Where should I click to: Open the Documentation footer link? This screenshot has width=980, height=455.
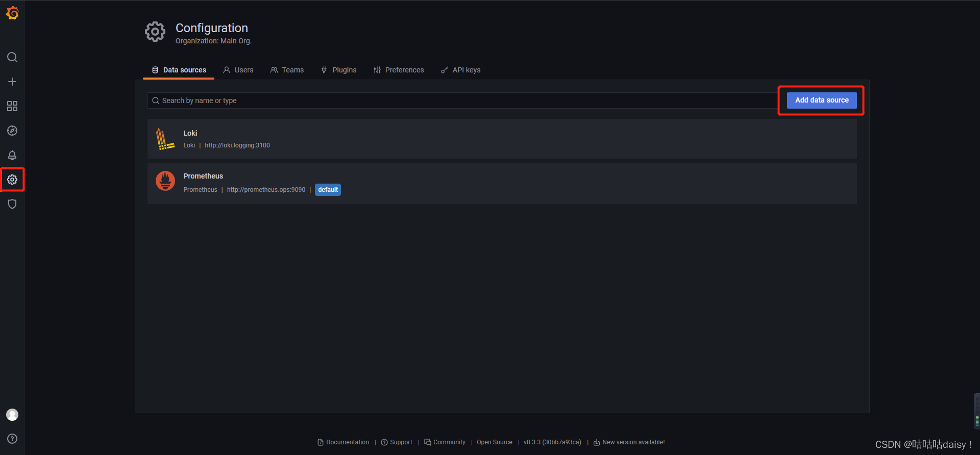[343, 442]
